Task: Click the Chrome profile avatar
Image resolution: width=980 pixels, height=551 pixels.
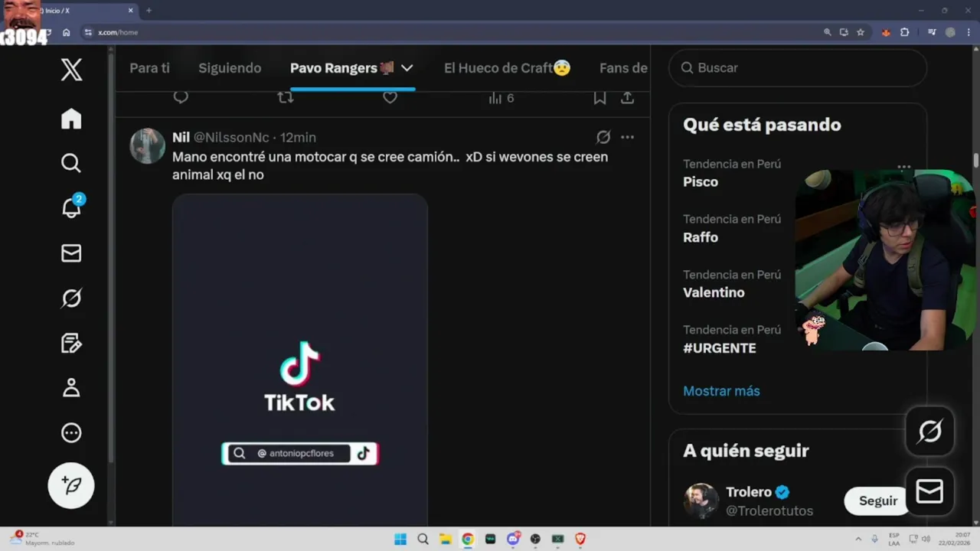Action: tap(950, 32)
